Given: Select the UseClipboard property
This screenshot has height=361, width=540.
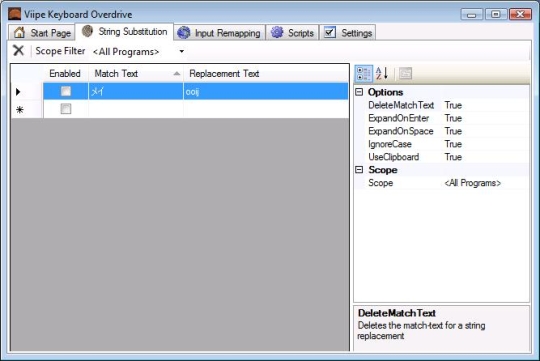Looking at the screenshot, I should tap(394, 157).
